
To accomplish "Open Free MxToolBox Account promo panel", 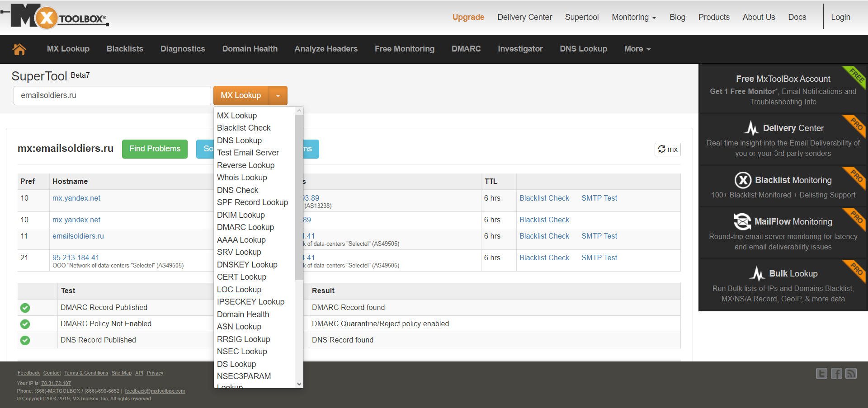I will click(x=783, y=89).
